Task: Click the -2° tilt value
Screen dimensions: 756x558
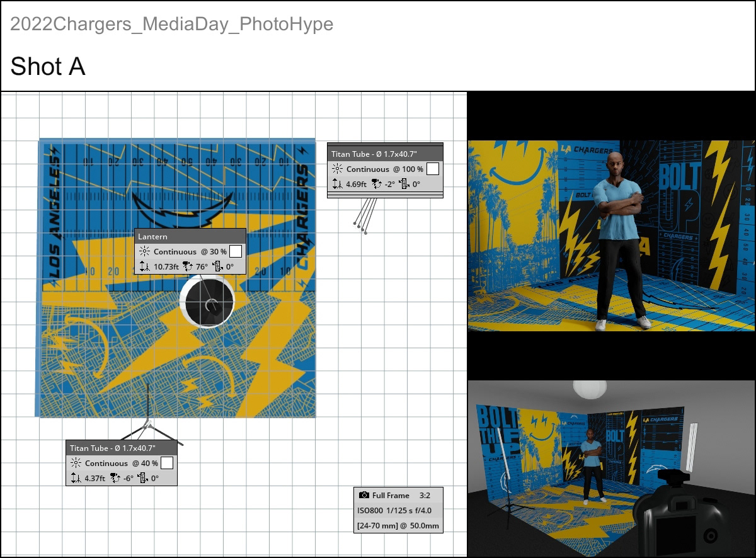Action: 390,185
